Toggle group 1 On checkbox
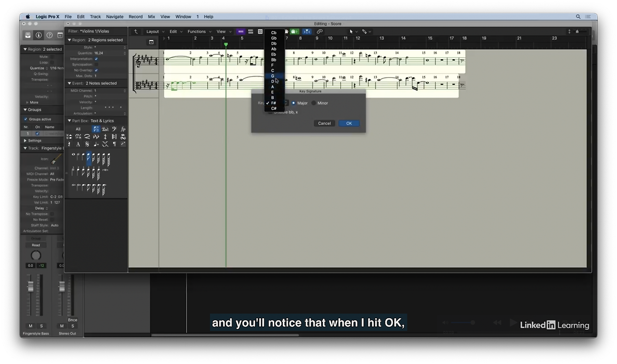Screen dimensions: 617x364 (x=37, y=133)
